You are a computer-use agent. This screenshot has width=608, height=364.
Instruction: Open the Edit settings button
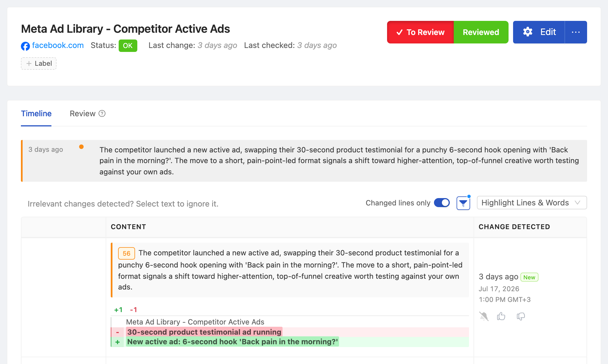click(539, 32)
